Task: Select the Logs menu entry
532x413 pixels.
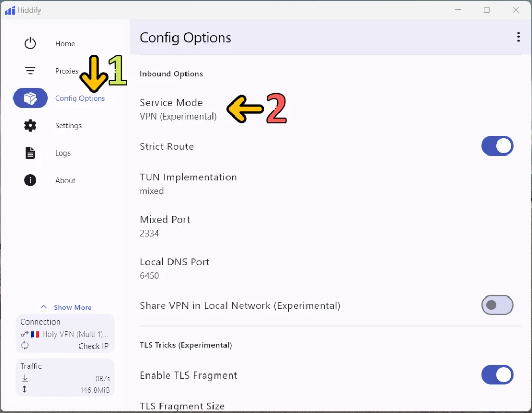Action: 62,152
